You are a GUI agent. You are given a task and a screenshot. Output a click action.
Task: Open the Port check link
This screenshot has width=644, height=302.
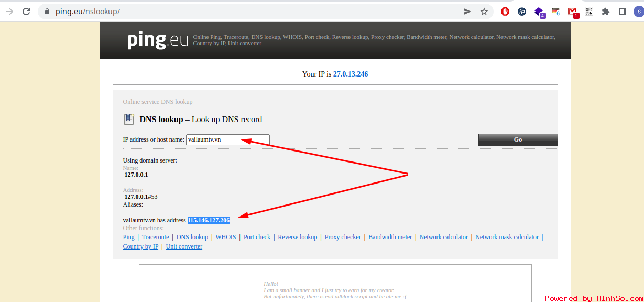click(257, 237)
